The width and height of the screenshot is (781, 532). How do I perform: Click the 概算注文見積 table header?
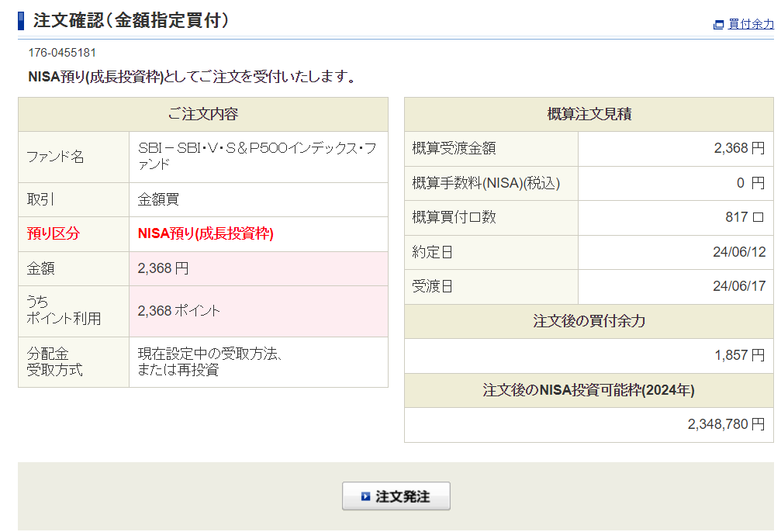(x=589, y=114)
